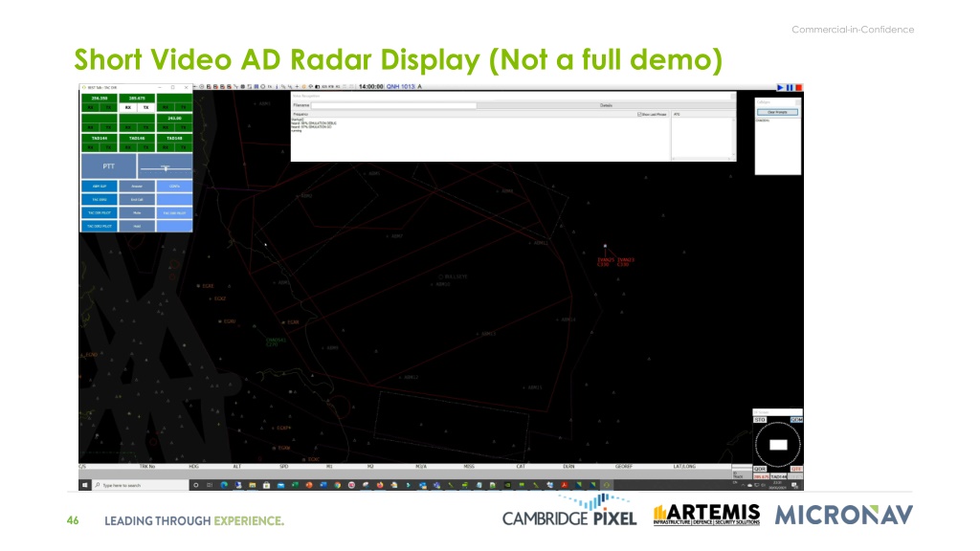Click the BULLSEYE label on radar
This screenshot has width=980, height=551.
pyautogui.click(x=456, y=276)
